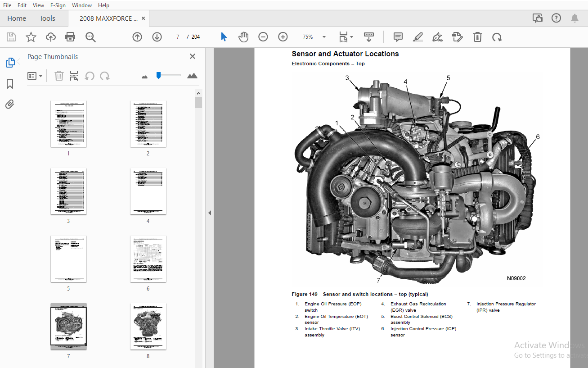Select page 2 thumbnail
This screenshot has width=588, height=368.
148,123
